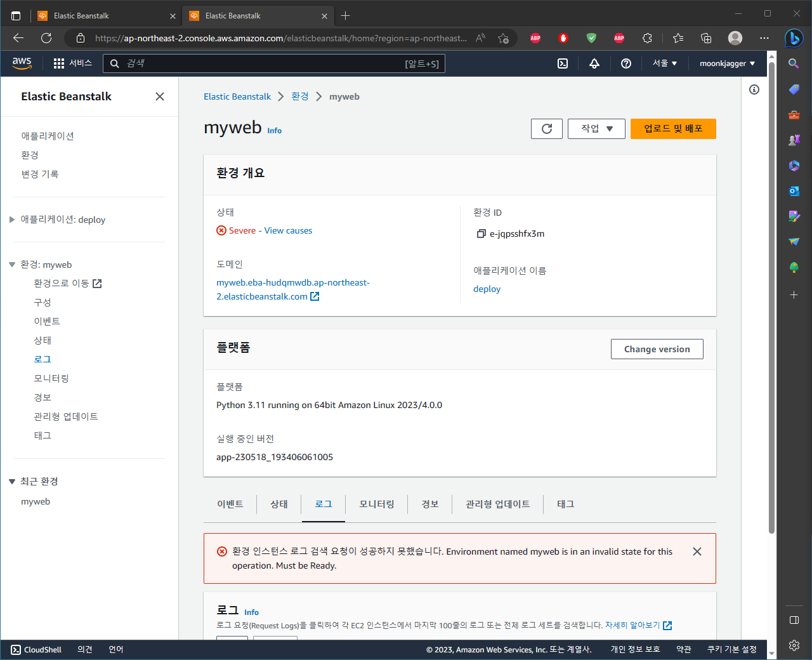Switch to the 이벤트 tab
Image resolution: width=812 pixels, height=660 pixels.
[230, 504]
